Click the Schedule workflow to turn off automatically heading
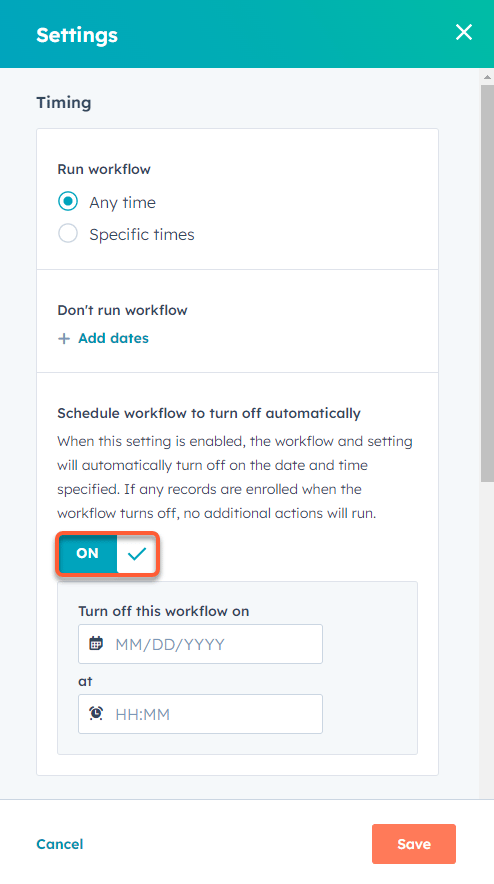 (x=209, y=413)
